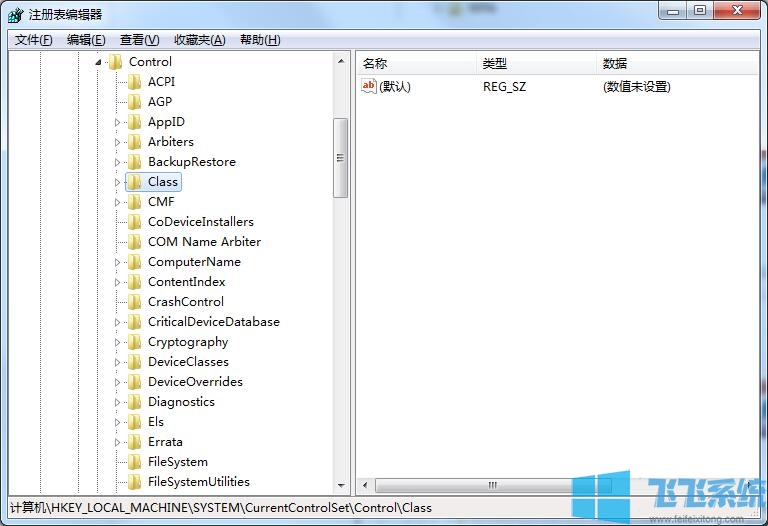Expand the DeviceClasses tree node
Screen dimensions: 768x526
[117, 362]
